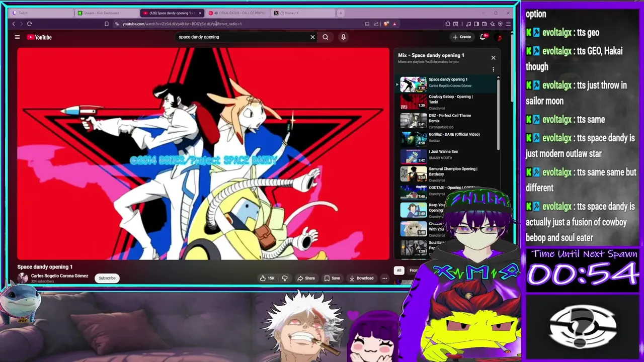Switch to the OSKALIZATOR Call of Pripyat tab

(x=237, y=13)
